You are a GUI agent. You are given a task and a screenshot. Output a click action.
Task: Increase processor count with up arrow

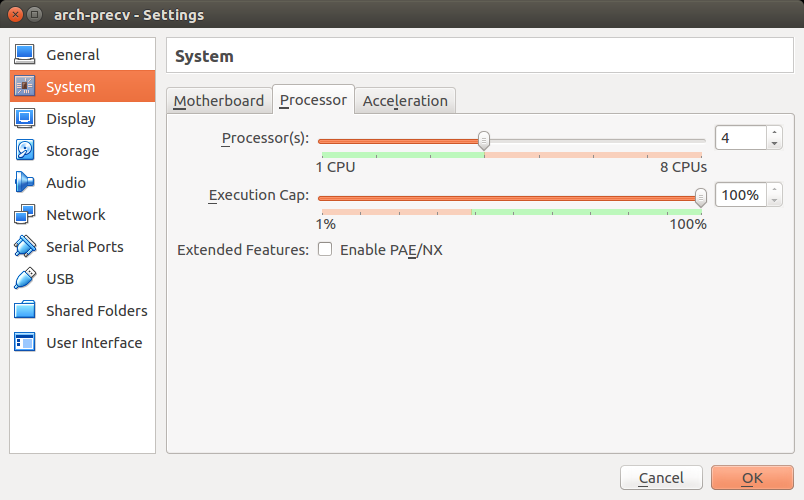774,133
